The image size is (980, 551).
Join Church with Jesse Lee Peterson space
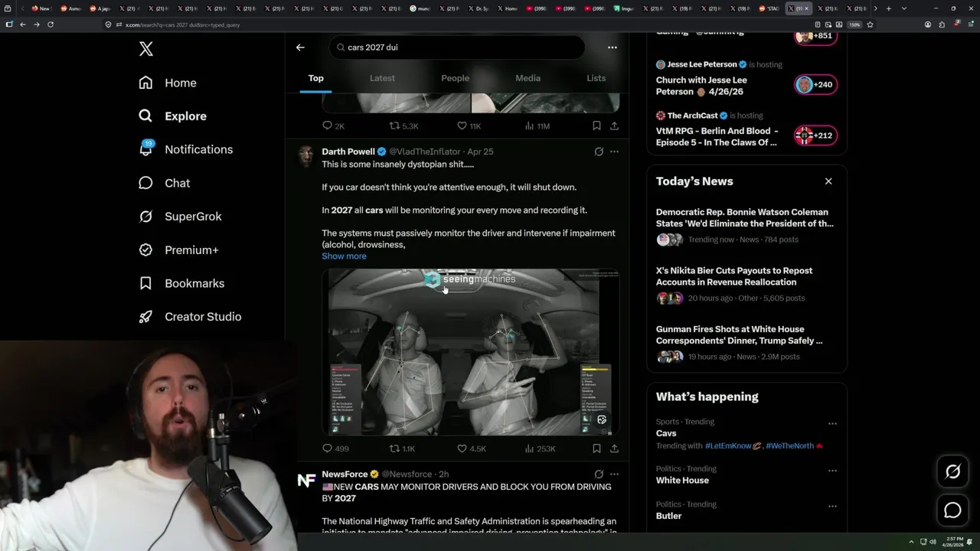701,86
